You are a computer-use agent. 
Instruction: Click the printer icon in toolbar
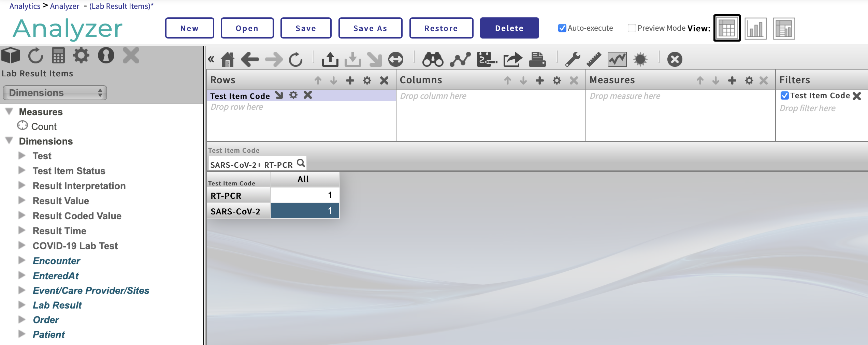(x=537, y=59)
